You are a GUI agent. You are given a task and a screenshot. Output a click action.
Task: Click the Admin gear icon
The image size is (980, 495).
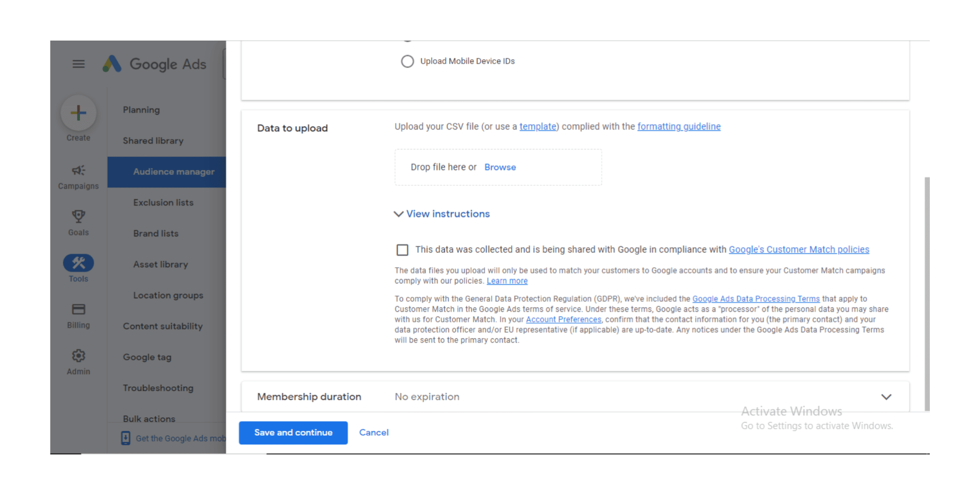tap(78, 356)
